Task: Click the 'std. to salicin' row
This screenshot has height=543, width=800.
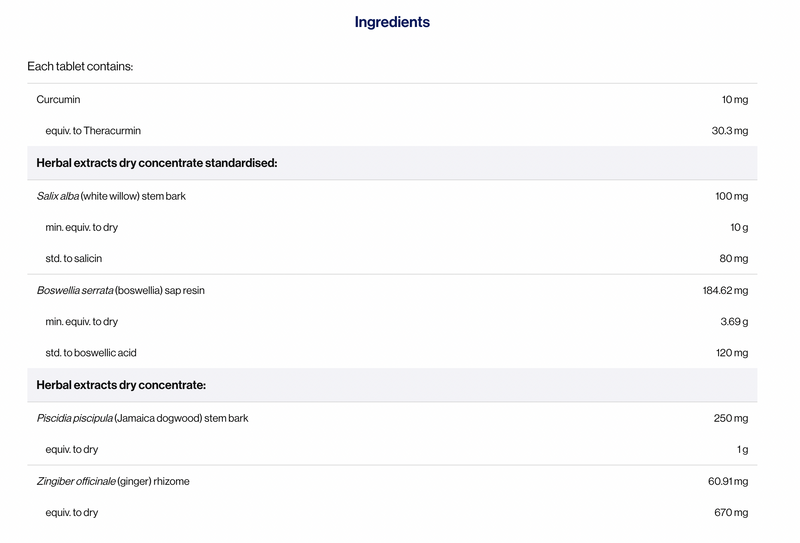Action: tap(392, 258)
